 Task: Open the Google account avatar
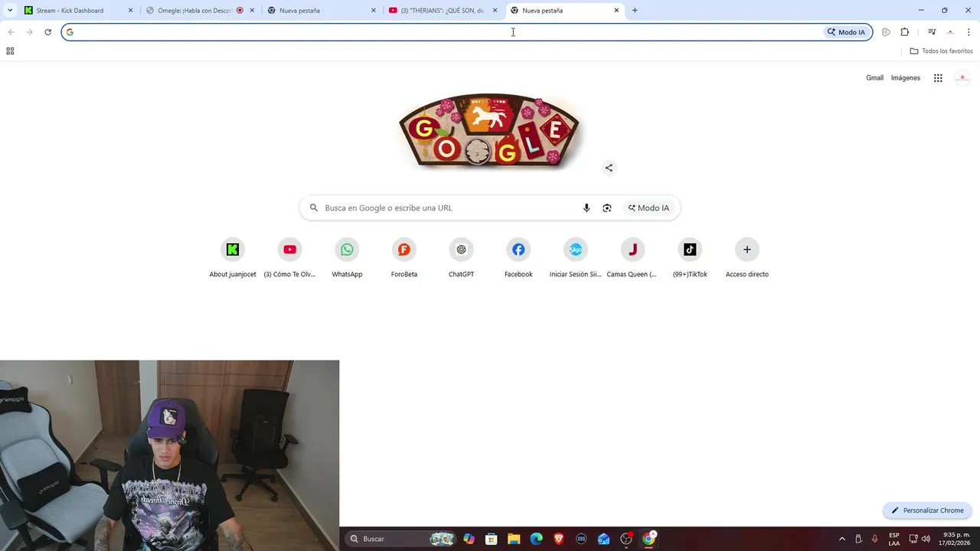(963, 78)
